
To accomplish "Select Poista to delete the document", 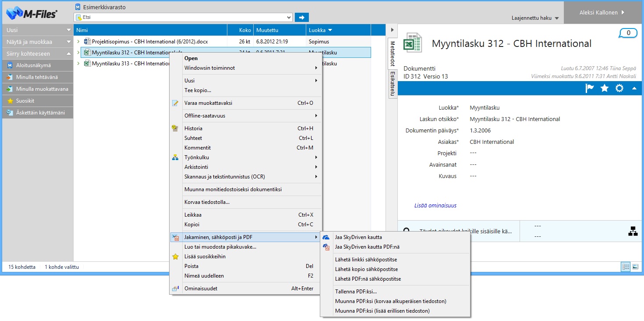I will [x=246, y=266].
